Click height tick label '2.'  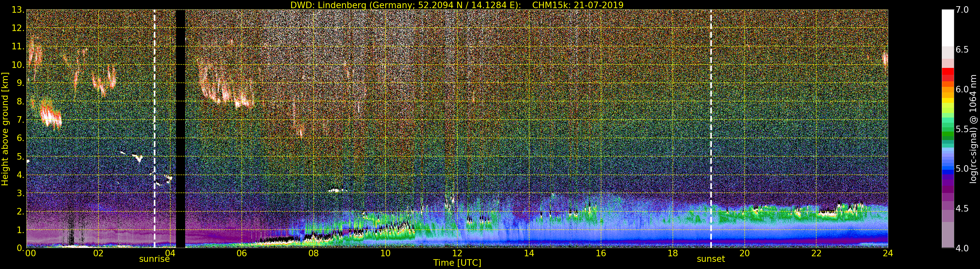tap(20, 212)
